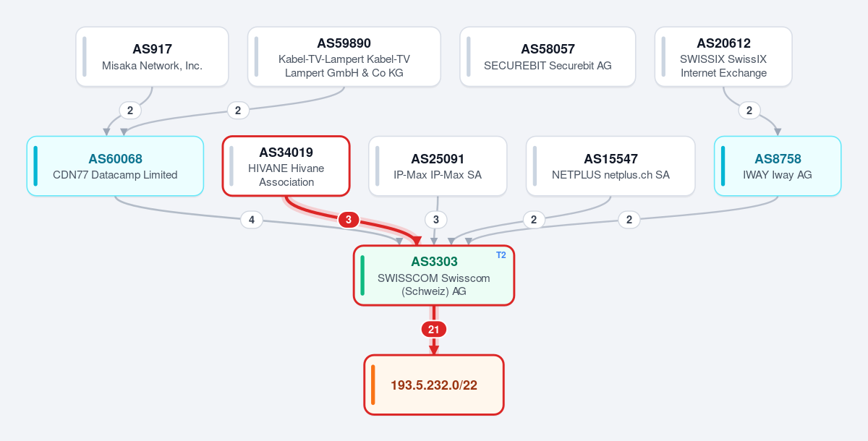Click the red 3 edge badge from HIVANE
This screenshot has width=868, height=441.
point(349,220)
